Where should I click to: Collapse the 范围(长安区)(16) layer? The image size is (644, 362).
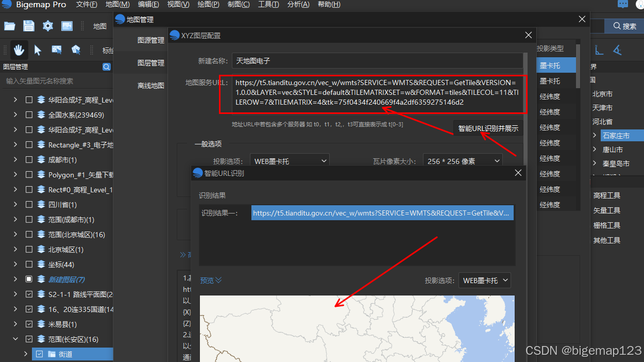[15, 339]
